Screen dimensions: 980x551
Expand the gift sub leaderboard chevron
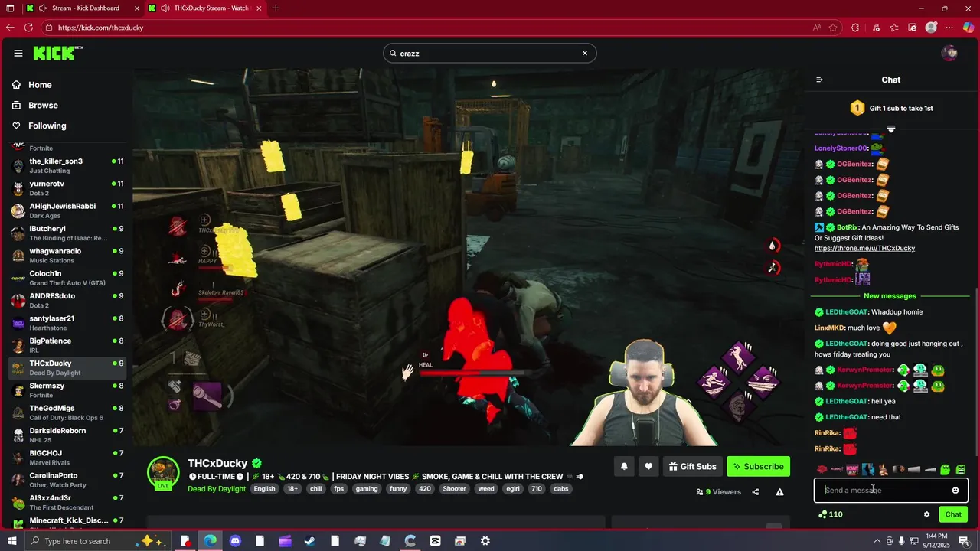[x=891, y=129]
